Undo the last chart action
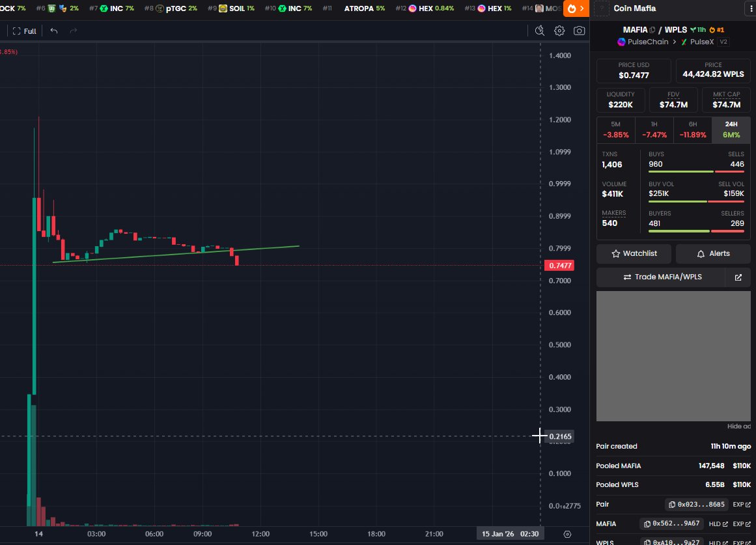The width and height of the screenshot is (756, 545). click(54, 31)
